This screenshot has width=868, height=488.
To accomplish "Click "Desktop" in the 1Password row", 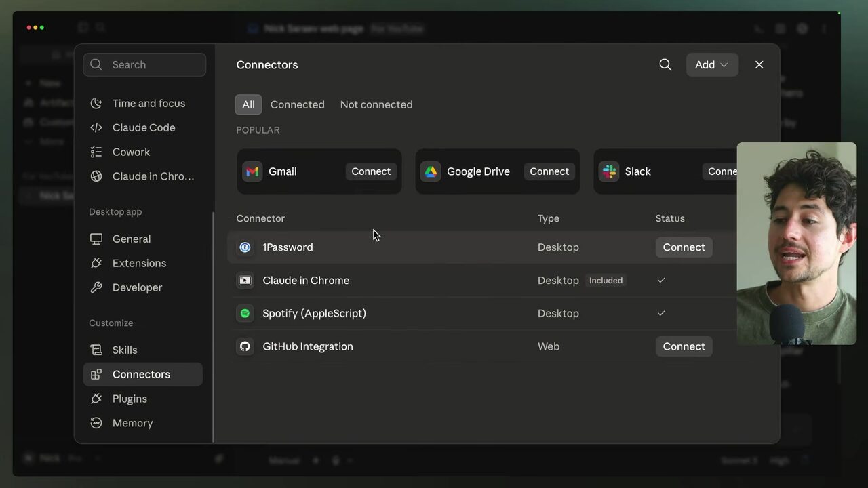I will coord(558,247).
